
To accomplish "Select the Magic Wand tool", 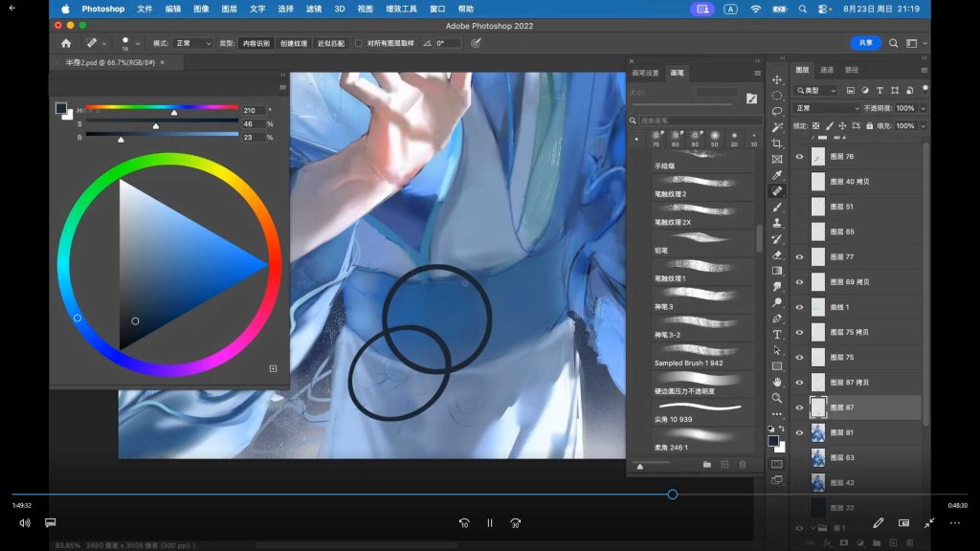I will pyautogui.click(x=777, y=127).
